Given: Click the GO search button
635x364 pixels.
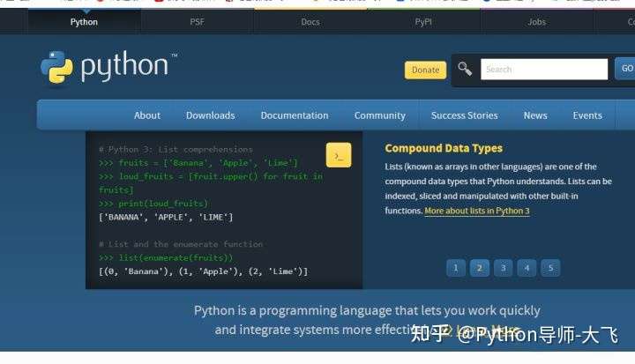Looking at the screenshot, I should [626, 69].
